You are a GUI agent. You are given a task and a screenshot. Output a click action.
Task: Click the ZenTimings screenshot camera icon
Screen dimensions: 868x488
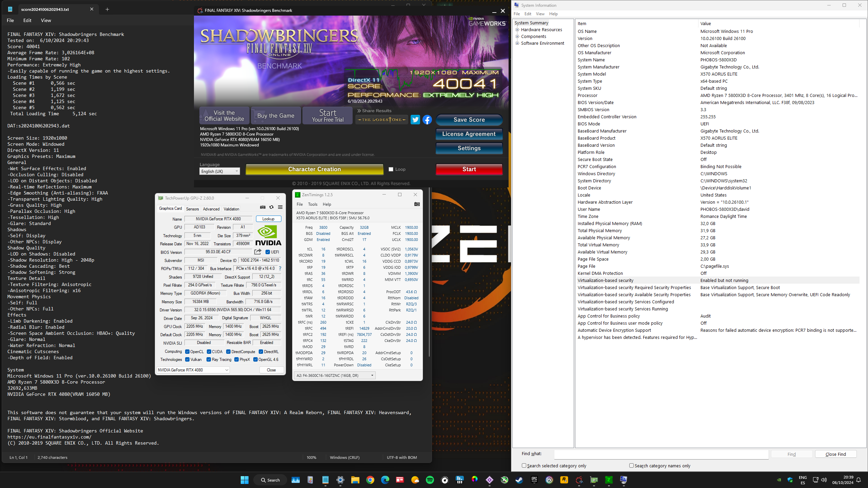[417, 204]
